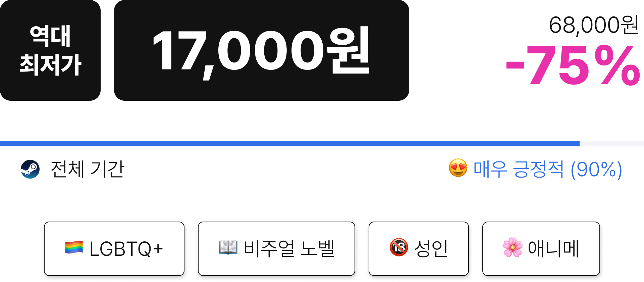
Task: Click the 역대 최저가 badge
Action: [x=50, y=50]
